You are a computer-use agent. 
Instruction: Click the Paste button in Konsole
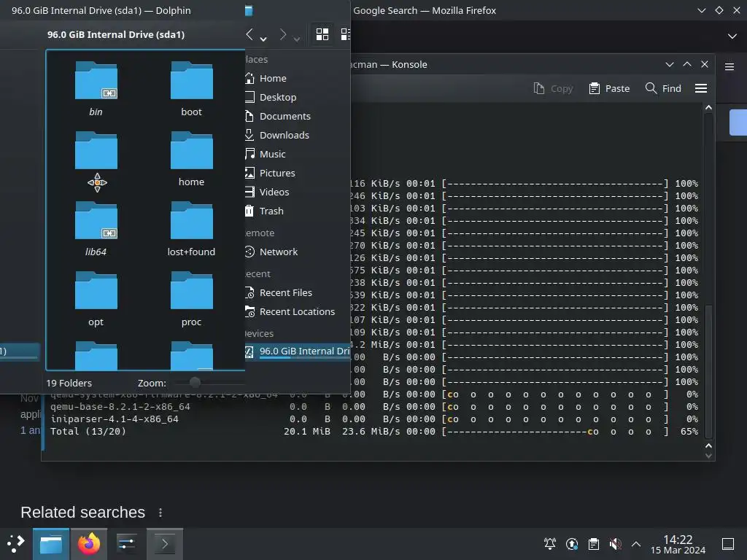[609, 88]
